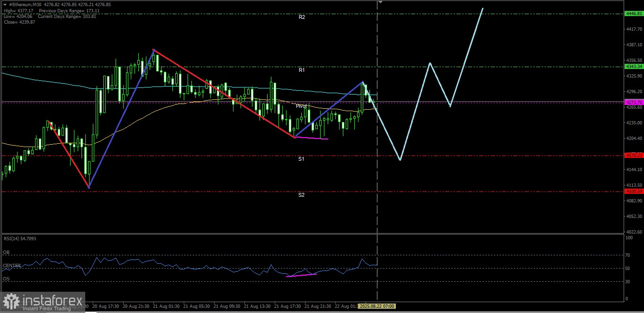Select the 4343.34 R1 price label

coord(634,67)
